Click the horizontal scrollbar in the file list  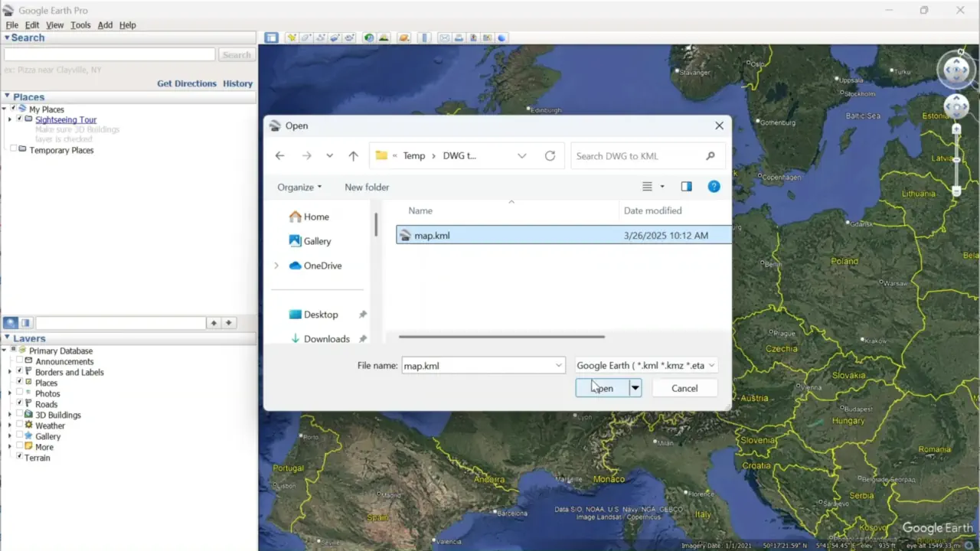[501, 336]
